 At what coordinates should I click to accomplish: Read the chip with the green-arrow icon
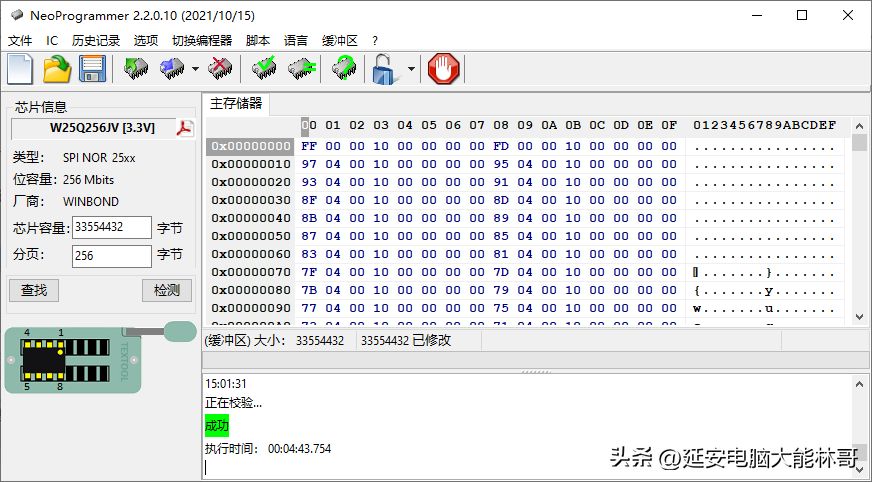pos(136,68)
